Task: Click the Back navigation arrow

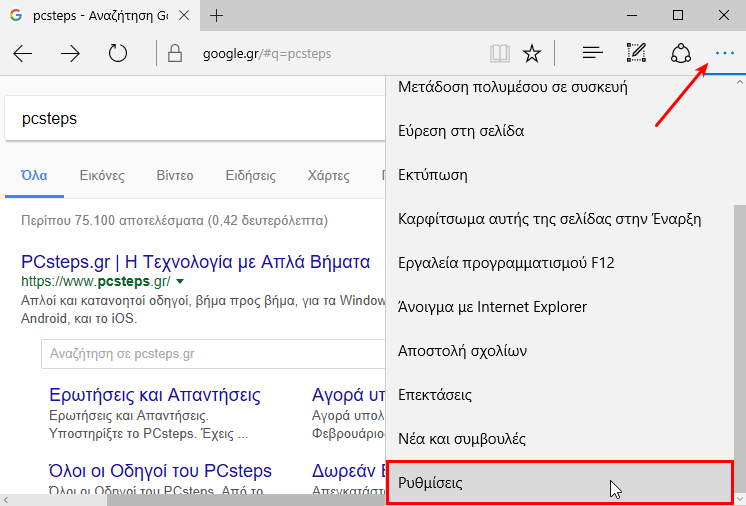Action: 23,53
